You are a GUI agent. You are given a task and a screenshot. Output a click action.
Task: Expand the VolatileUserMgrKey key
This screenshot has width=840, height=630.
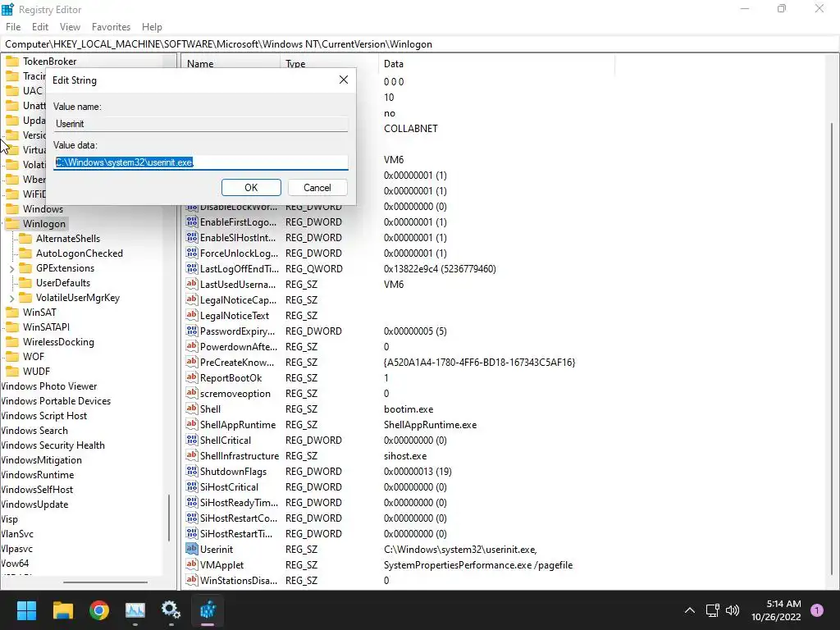click(x=11, y=298)
